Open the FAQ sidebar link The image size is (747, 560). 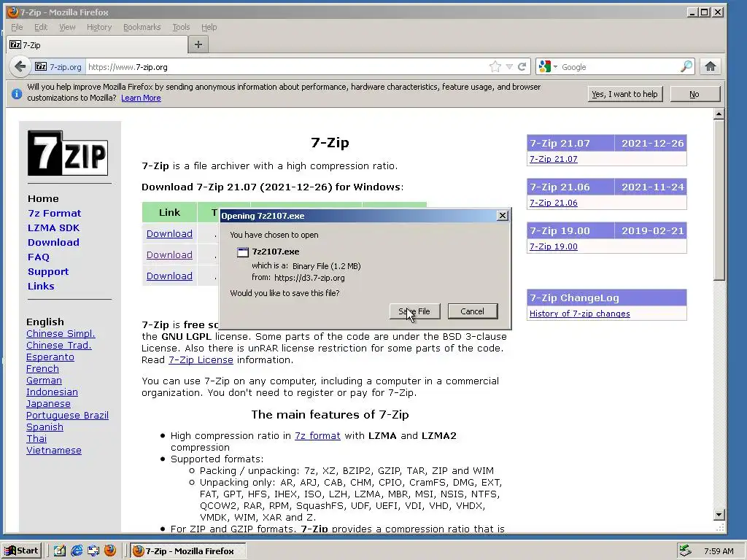tap(38, 257)
